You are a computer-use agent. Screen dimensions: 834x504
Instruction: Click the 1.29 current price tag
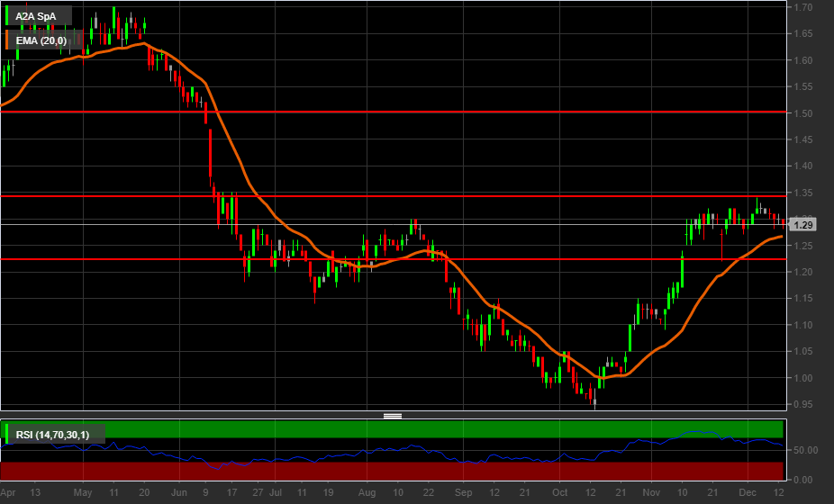pyautogui.click(x=804, y=225)
